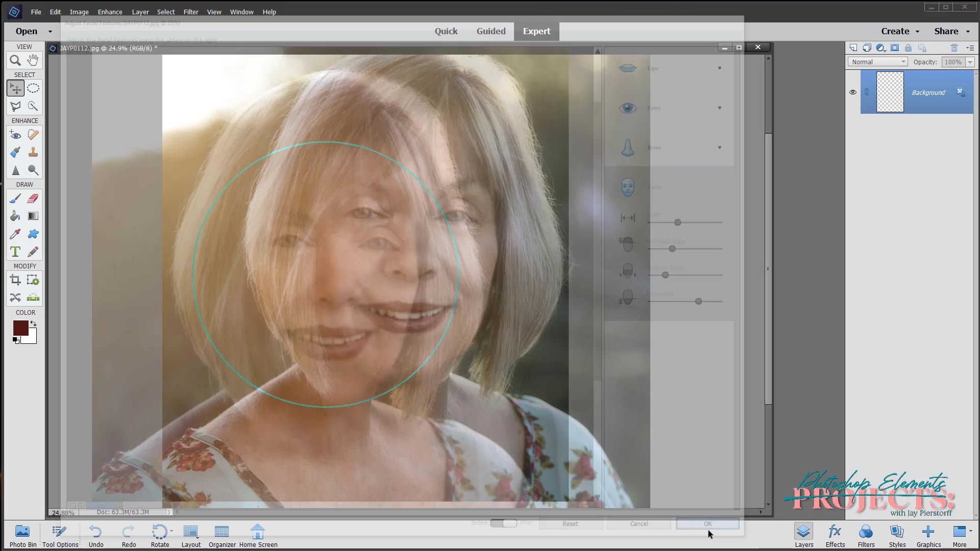Screen dimensions: 980x551
Task: Select the Spot Healing Brush tool
Action: tap(33, 135)
